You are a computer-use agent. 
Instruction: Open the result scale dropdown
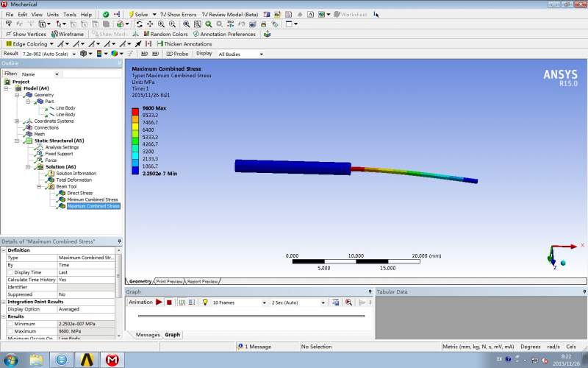tap(73, 54)
